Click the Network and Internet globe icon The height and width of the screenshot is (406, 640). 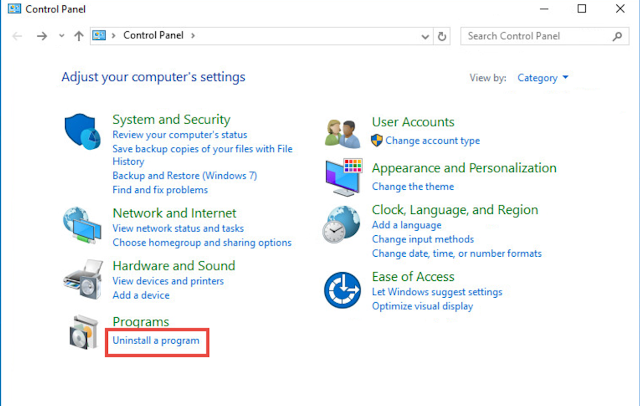(x=82, y=225)
